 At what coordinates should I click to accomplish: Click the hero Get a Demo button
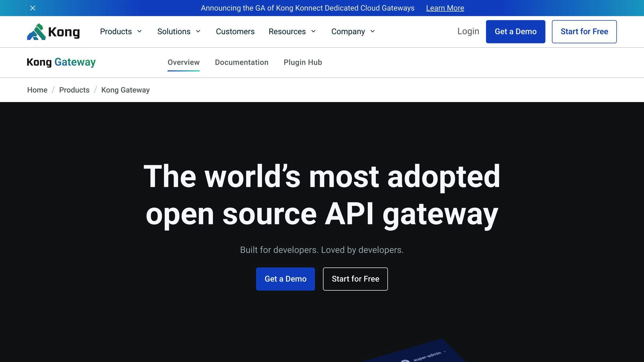(x=286, y=279)
